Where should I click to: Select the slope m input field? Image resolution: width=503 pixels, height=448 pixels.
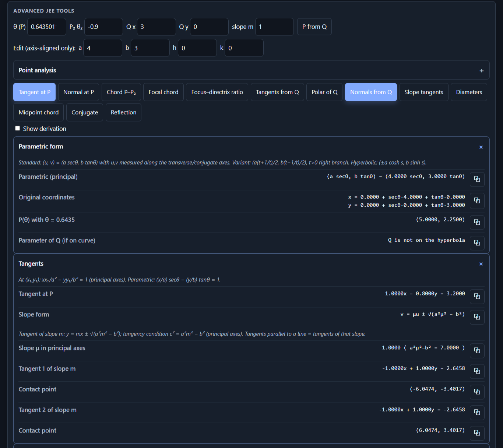click(274, 27)
